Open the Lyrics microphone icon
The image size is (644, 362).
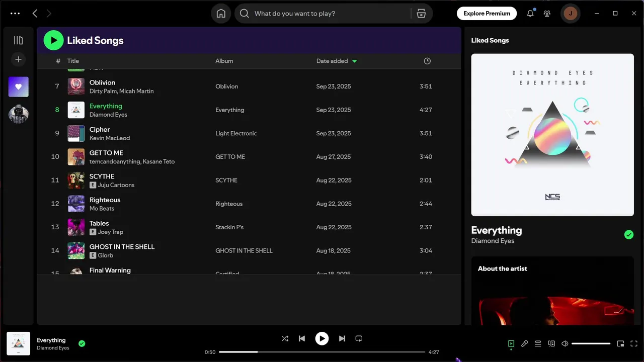coord(525,344)
